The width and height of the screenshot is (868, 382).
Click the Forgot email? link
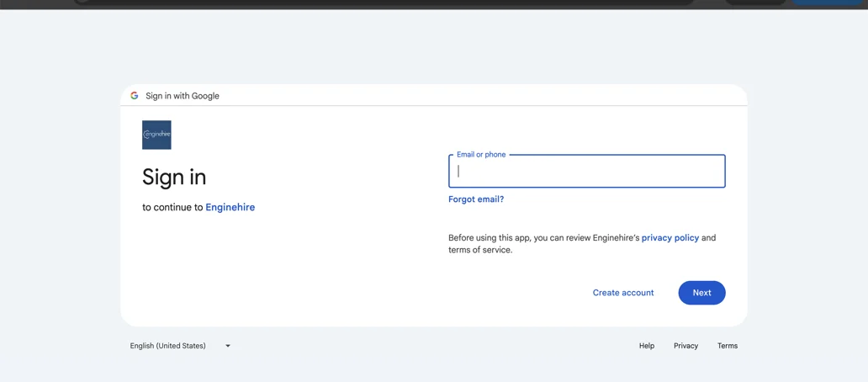click(476, 199)
